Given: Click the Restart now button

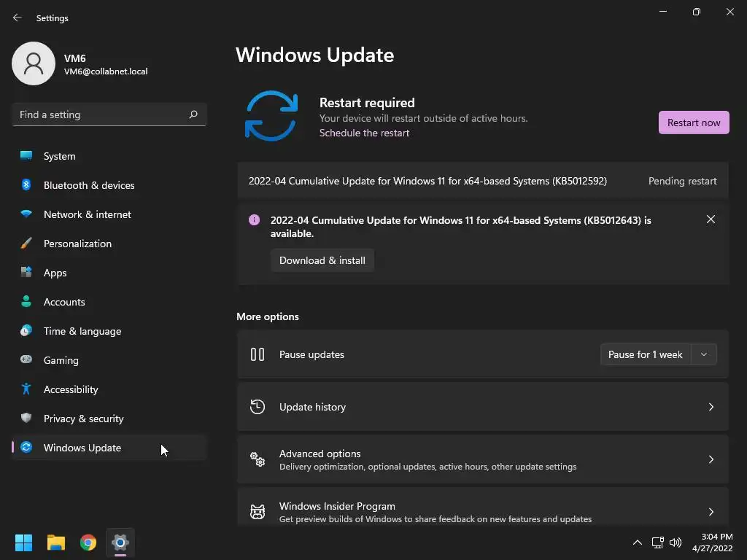Looking at the screenshot, I should pos(693,122).
